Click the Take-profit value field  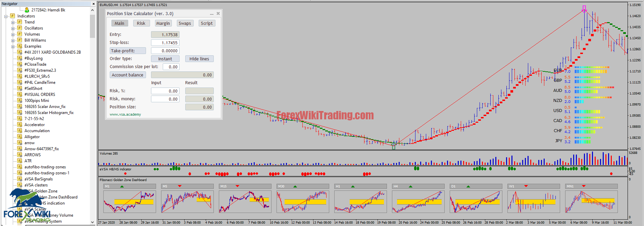tap(165, 51)
